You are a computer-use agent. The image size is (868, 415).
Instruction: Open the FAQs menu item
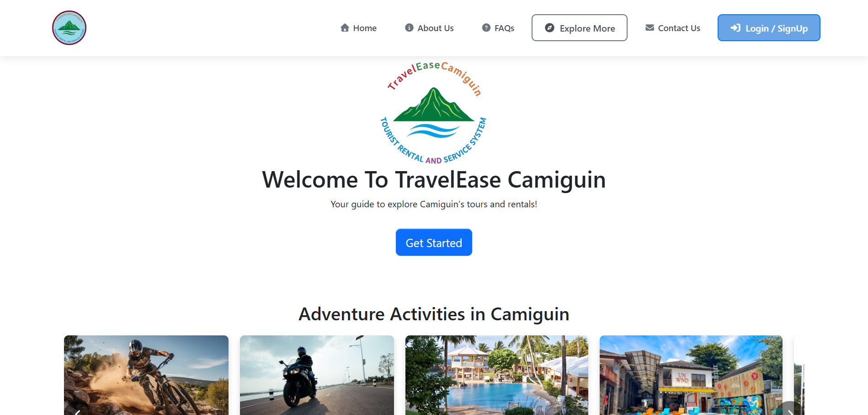pyautogui.click(x=499, y=28)
